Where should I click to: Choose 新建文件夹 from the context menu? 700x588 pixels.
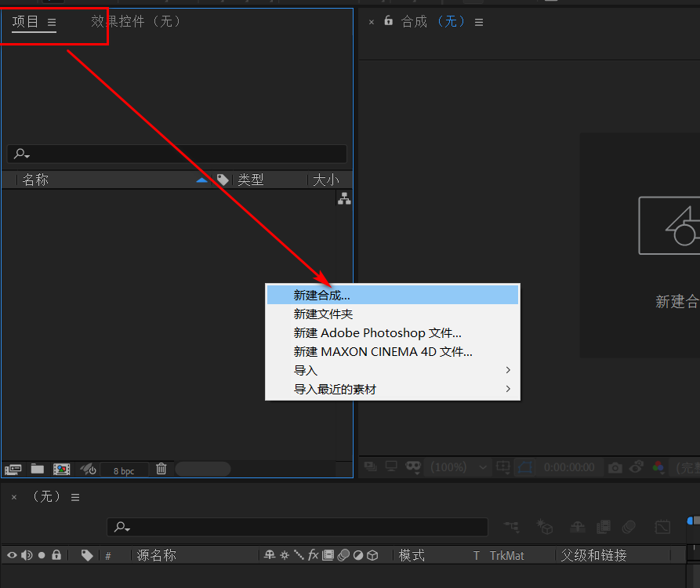393,314
